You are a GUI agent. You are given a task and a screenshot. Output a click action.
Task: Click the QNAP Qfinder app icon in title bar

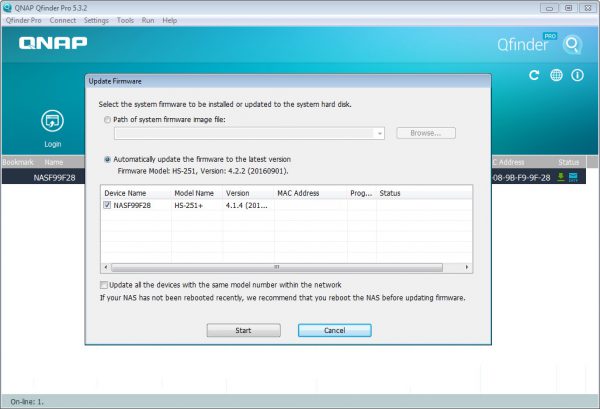coord(7,7)
